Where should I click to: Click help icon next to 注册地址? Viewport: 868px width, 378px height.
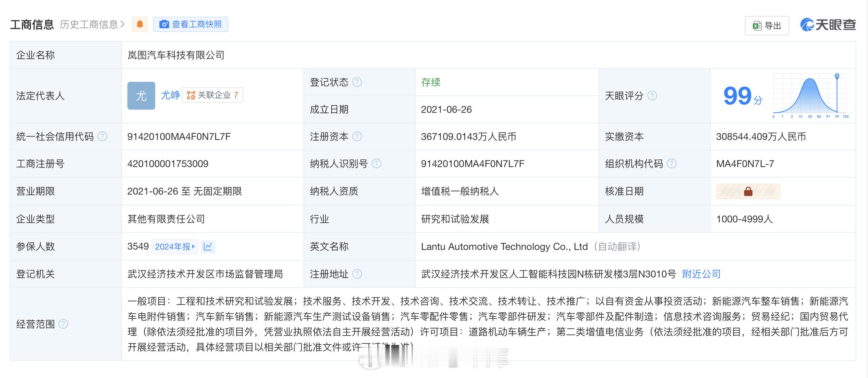click(x=357, y=274)
